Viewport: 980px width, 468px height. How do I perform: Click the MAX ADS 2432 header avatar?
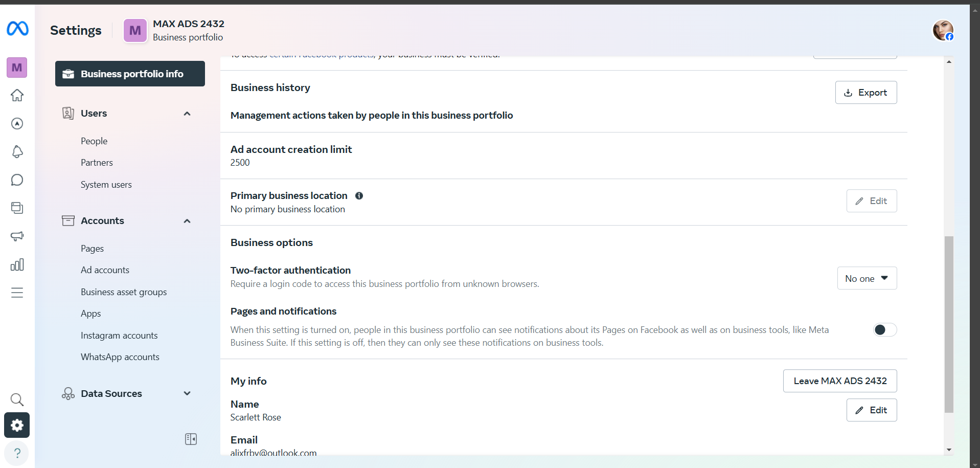click(135, 31)
